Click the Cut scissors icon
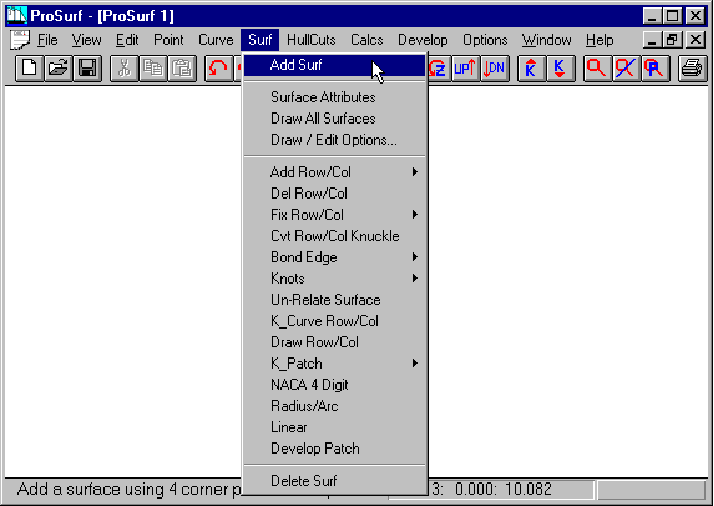 point(124,68)
